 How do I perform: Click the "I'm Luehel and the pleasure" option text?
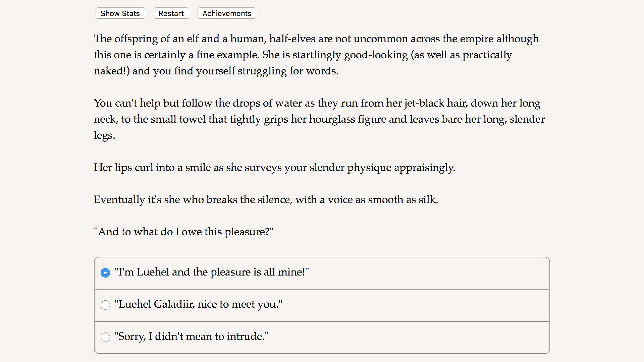(212, 272)
